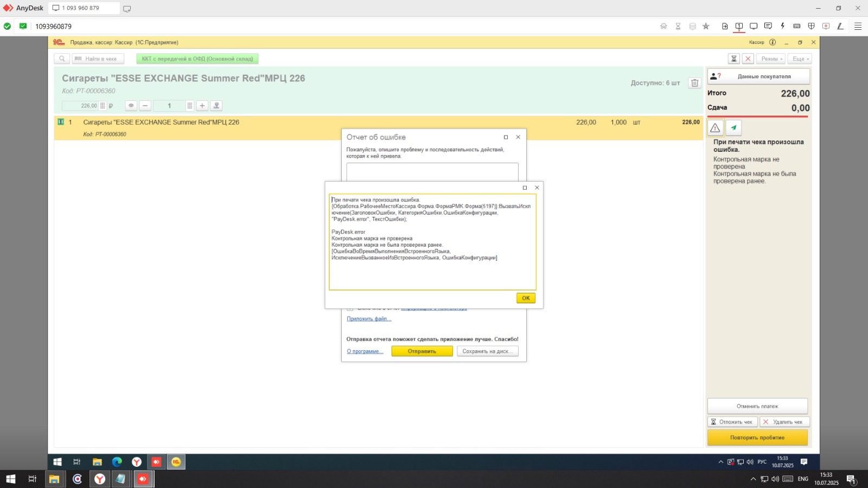The image size is (868, 488).
Task: Click AnyDesk permissions shield icon
Action: [812, 26]
